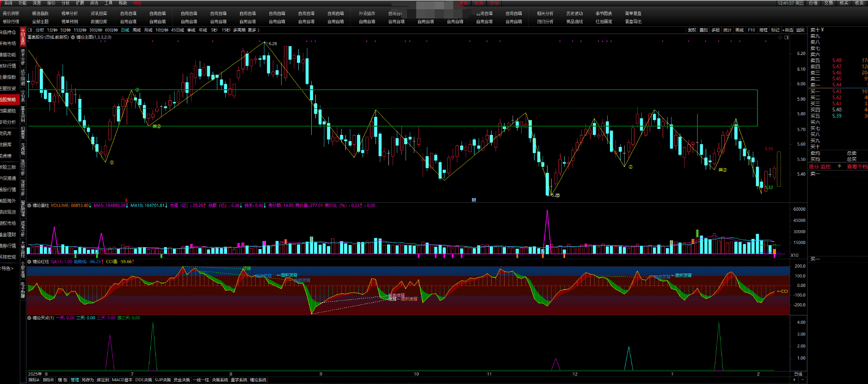Click the 复权 button in chart toolbar
Viewport: 868px width, 384px height.
tap(692, 30)
